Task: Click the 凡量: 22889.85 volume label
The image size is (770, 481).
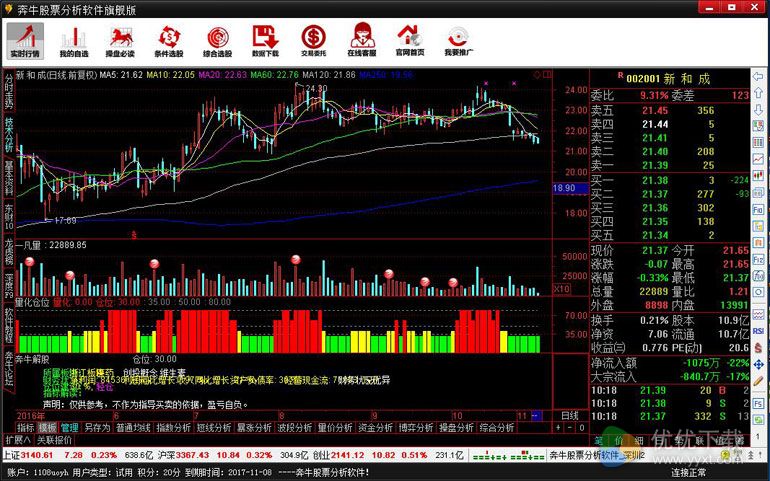Action: [x=51, y=245]
